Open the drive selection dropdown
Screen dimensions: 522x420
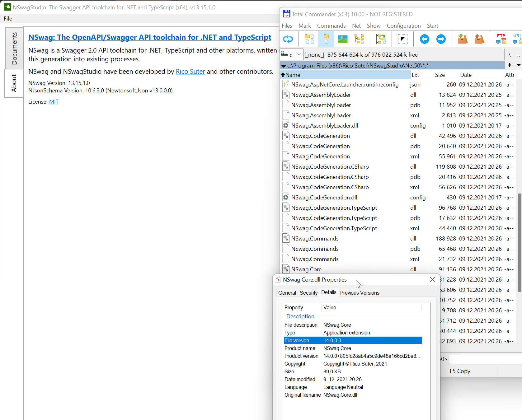pos(299,54)
